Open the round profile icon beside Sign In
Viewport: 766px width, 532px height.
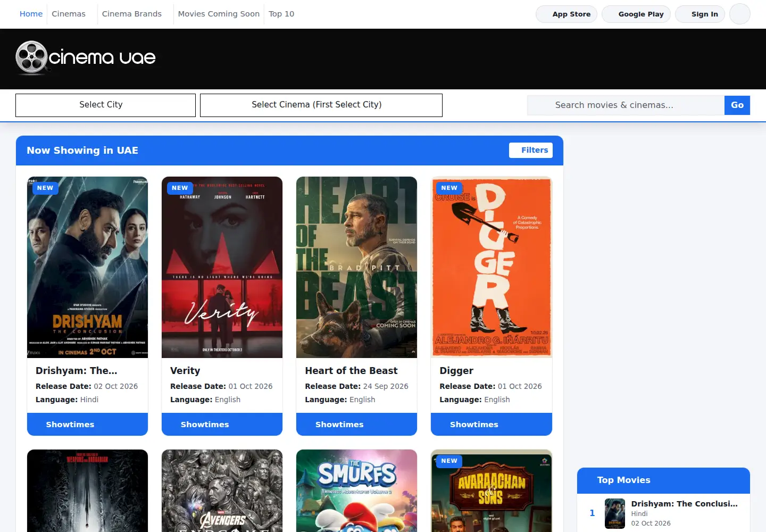[x=739, y=14]
